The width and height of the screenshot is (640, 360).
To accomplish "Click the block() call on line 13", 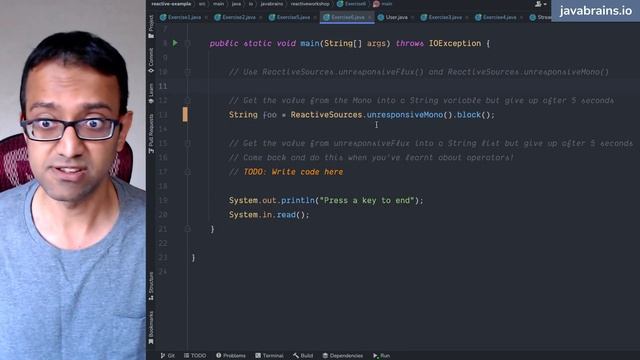I will [473, 115].
